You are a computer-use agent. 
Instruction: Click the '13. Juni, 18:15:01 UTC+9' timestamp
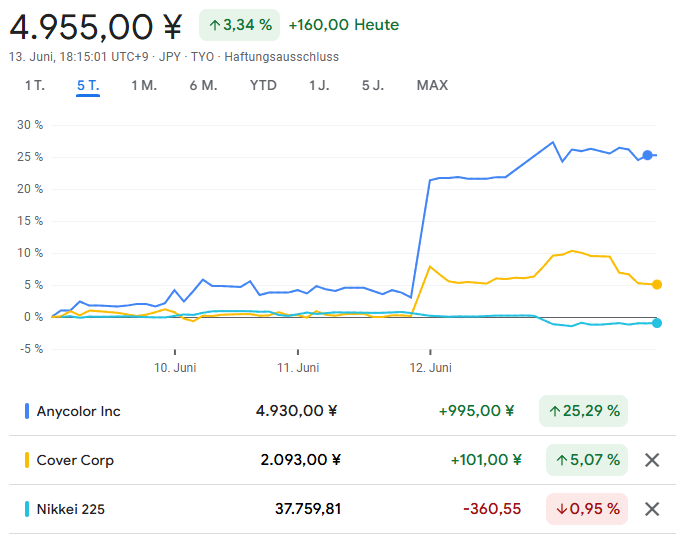(x=78, y=57)
